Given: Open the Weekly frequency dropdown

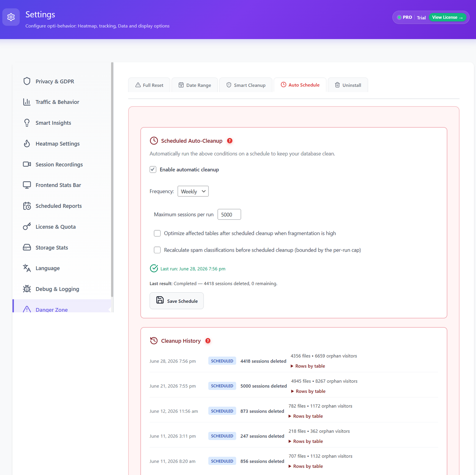Looking at the screenshot, I should click(193, 191).
